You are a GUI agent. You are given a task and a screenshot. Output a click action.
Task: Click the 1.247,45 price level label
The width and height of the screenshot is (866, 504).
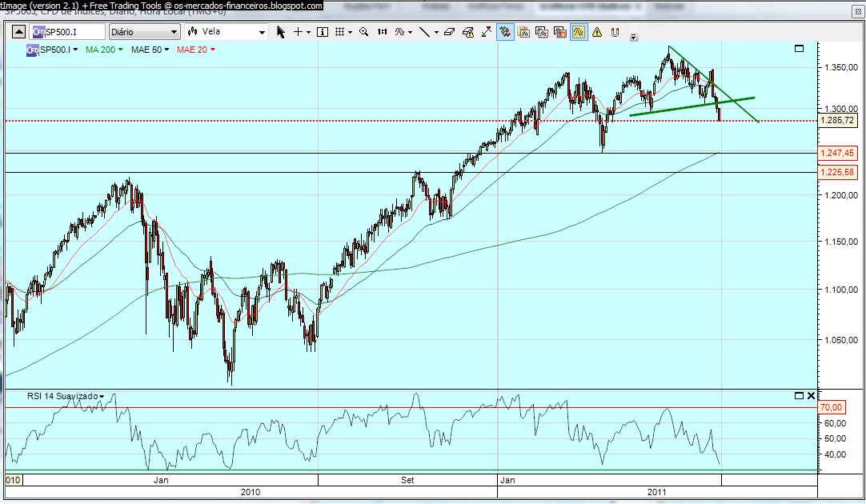[x=837, y=153]
